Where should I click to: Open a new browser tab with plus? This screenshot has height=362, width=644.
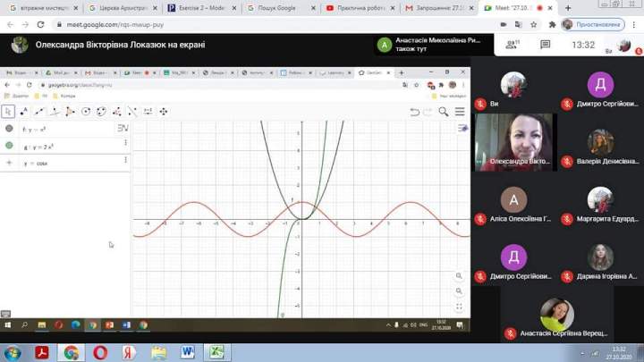pos(568,8)
